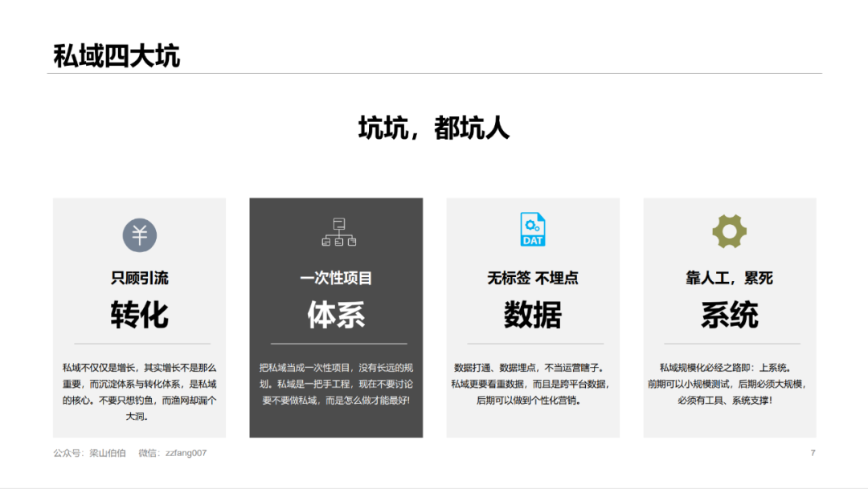Image resolution: width=868 pixels, height=489 pixels.
Task: Click footer text 微信：zzfang007
Action: [x=172, y=453]
